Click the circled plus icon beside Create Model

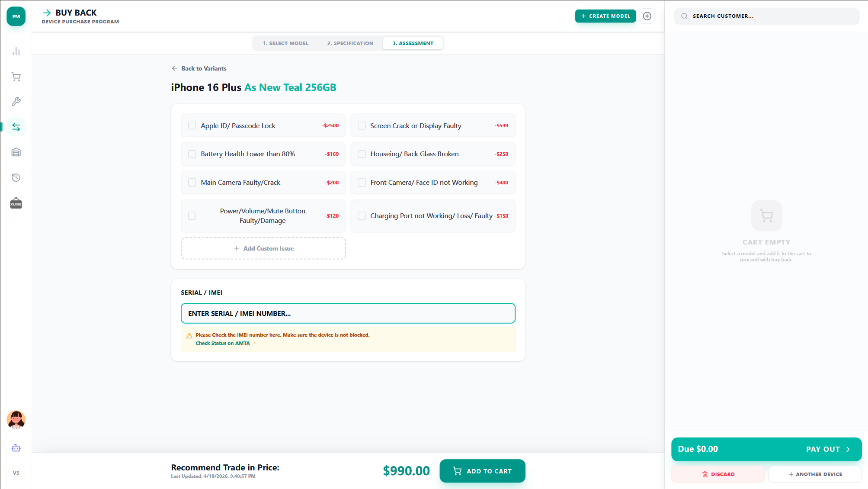[647, 16]
